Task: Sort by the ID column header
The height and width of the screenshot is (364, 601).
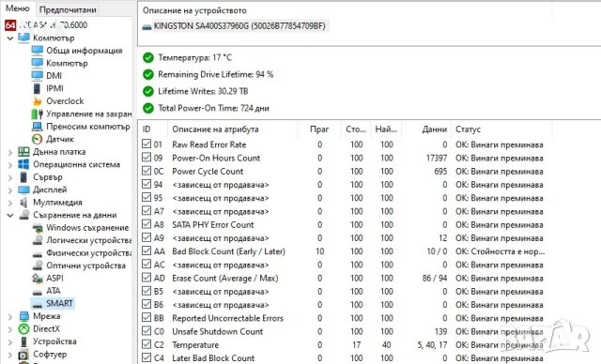Action: 153,129
